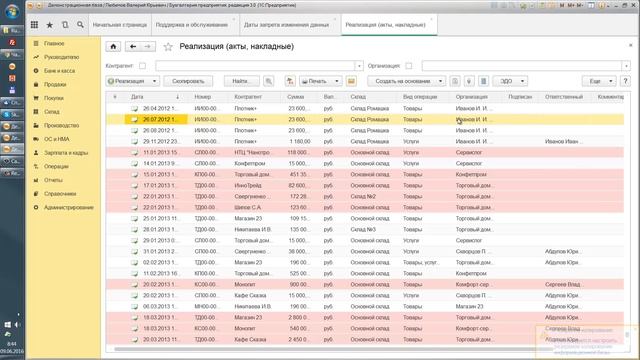Image resolution: width=640 pixels, height=360 pixels.
Task: Expand the Контрагент filter dropdown arrow
Action: pyautogui.click(x=359, y=66)
